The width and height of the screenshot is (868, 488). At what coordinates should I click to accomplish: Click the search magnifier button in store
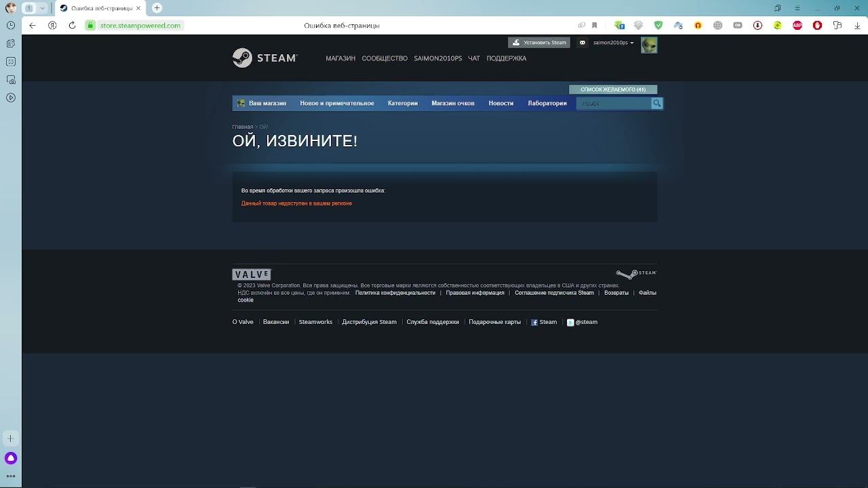click(656, 103)
